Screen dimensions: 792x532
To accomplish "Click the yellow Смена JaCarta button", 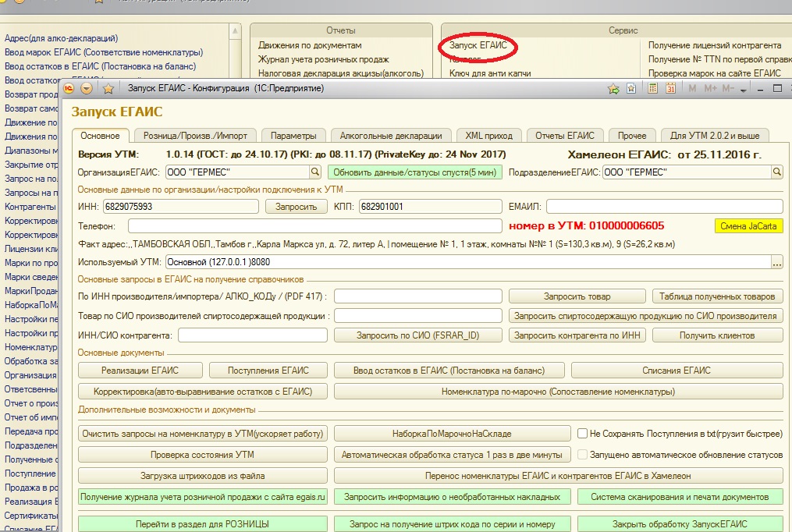I will point(748,226).
